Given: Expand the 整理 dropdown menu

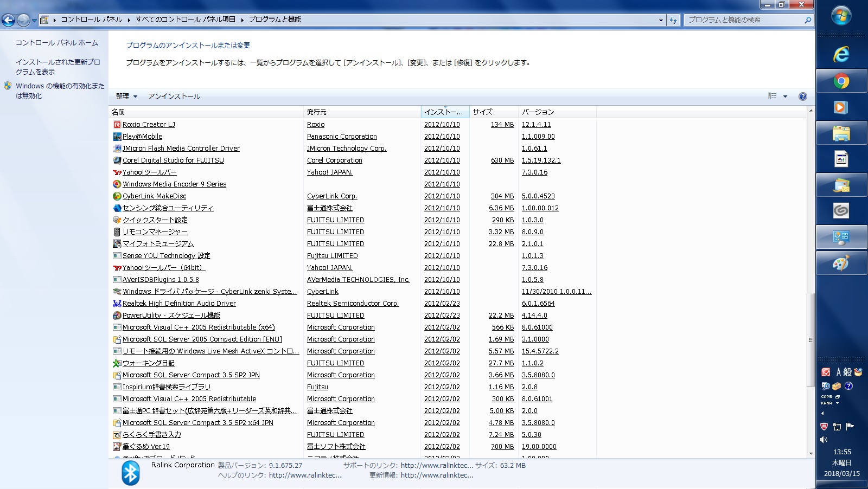Looking at the screenshot, I should pos(126,96).
